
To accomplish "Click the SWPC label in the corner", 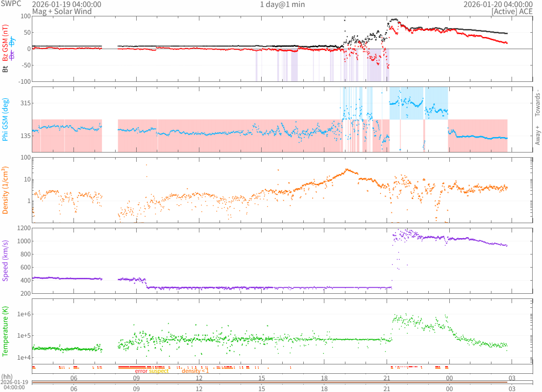I will click(10, 3).
